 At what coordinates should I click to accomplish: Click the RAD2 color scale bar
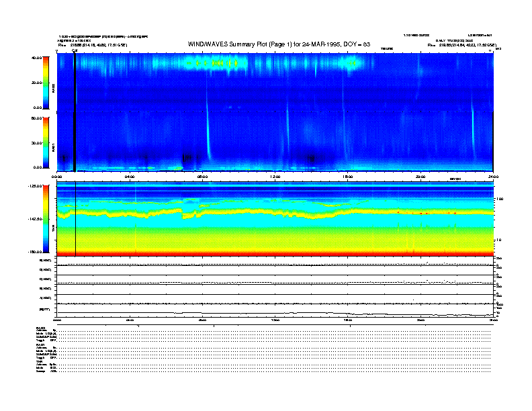[46, 83]
